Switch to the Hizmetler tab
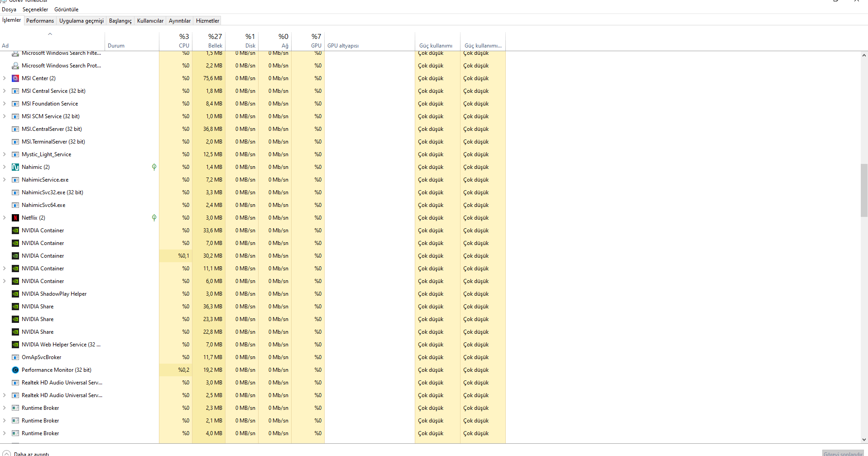The height and width of the screenshot is (456, 868). [208, 21]
